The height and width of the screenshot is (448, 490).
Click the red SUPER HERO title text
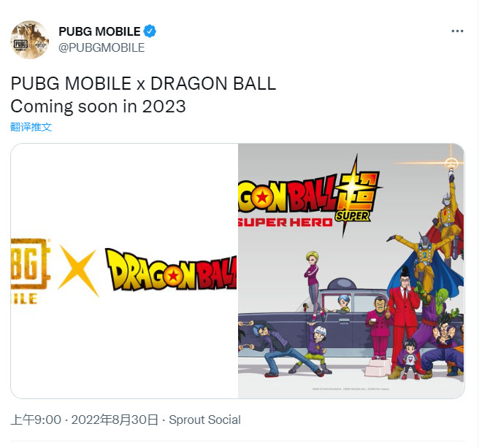click(285, 223)
